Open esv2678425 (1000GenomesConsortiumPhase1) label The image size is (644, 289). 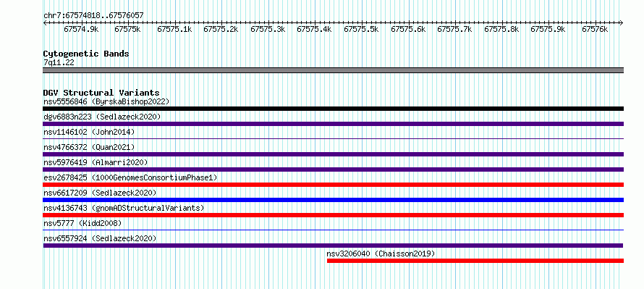click(x=130, y=177)
